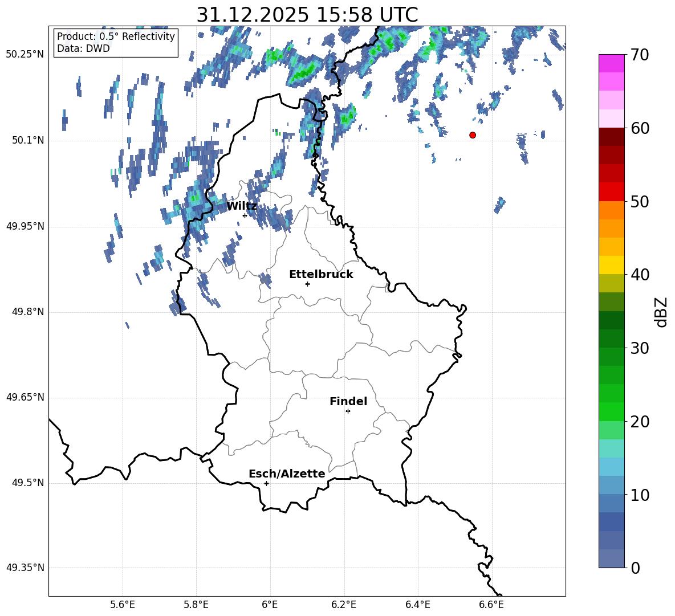Click the bright green colorbar segment above 20
Viewport: 675px width, 616px height.
point(611,411)
